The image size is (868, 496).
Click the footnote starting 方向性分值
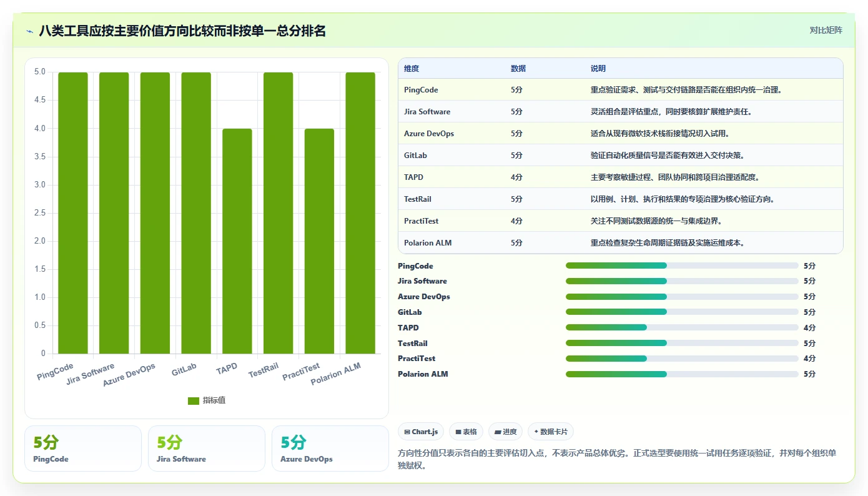click(x=617, y=459)
